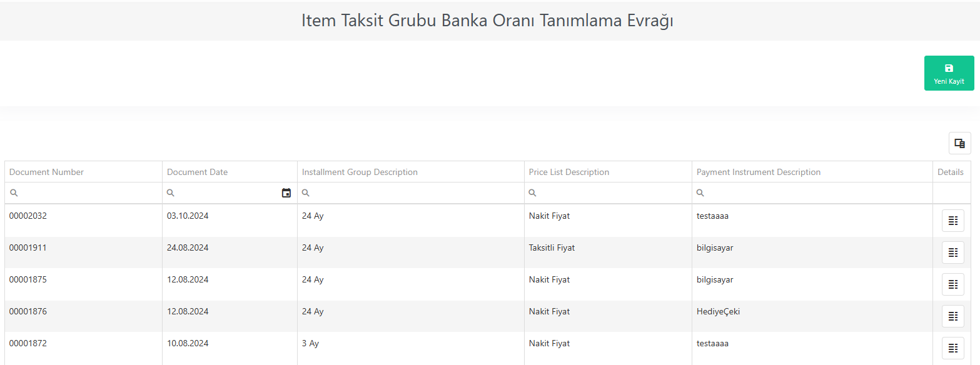Focus the Price List Description filter field
The image size is (980, 365).
point(609,193)
